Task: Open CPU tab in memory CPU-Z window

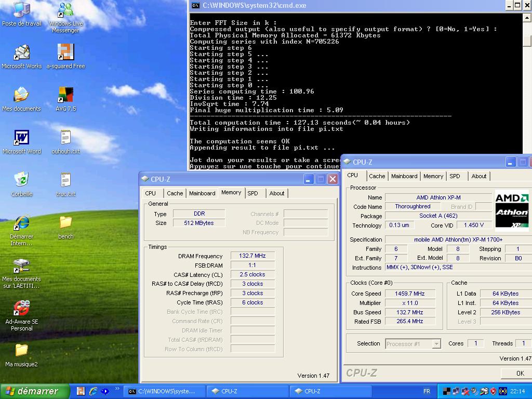Action: pos(150,193)
